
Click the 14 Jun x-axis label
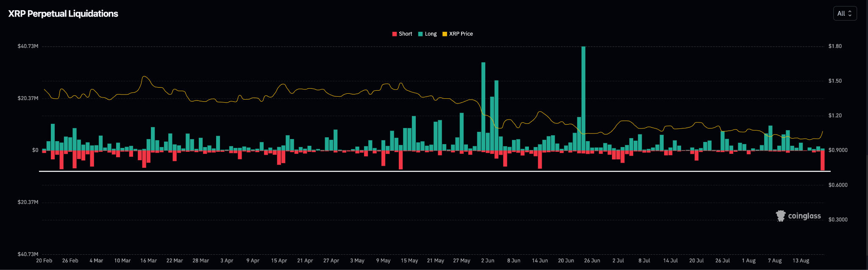tap(540, 261)
